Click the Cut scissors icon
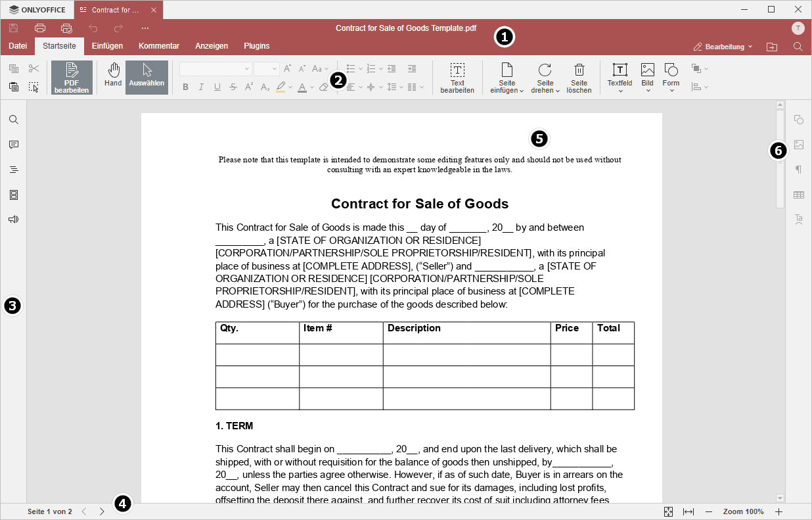This screenshot has width=812, height=520. coord(34,68)
